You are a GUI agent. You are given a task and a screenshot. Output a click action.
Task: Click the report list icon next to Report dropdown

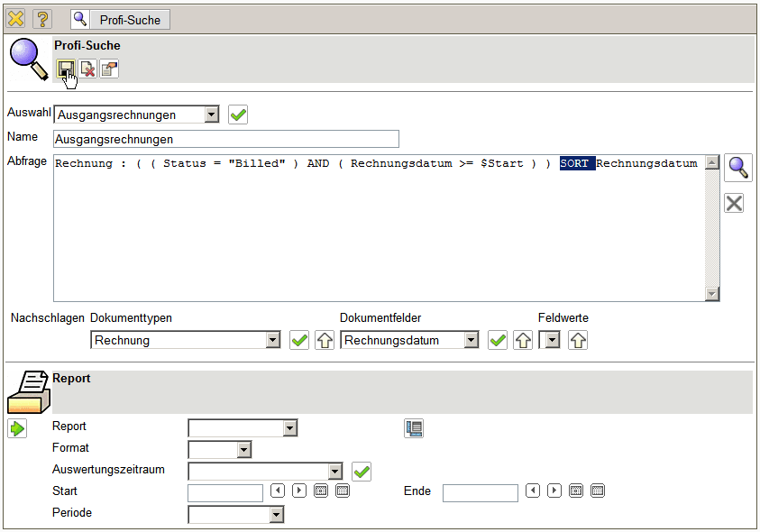[x=414, y=428]
